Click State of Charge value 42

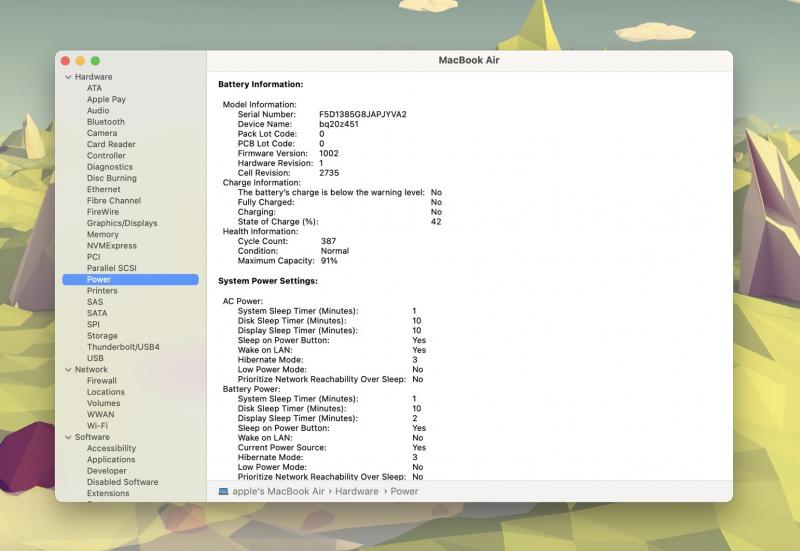(436, 222)
